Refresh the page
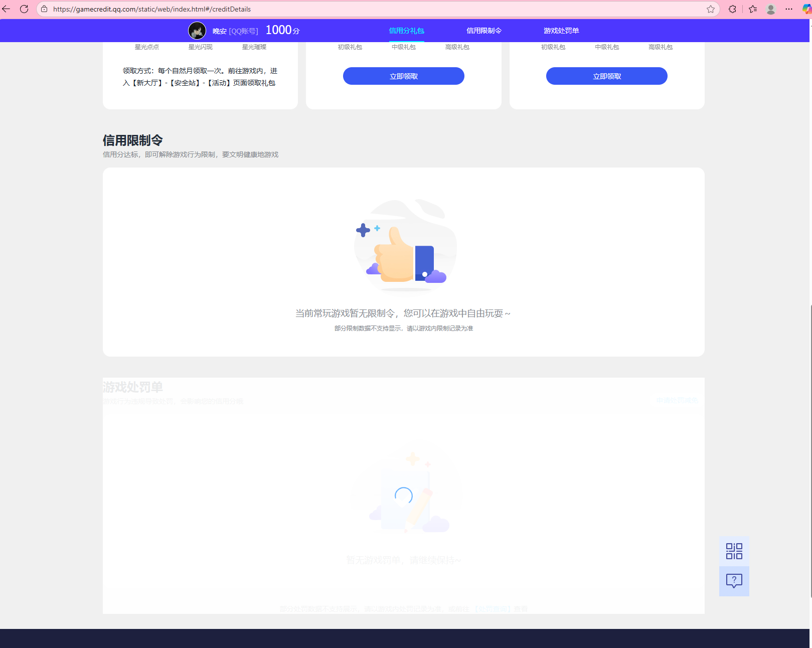 click(24, 9)
